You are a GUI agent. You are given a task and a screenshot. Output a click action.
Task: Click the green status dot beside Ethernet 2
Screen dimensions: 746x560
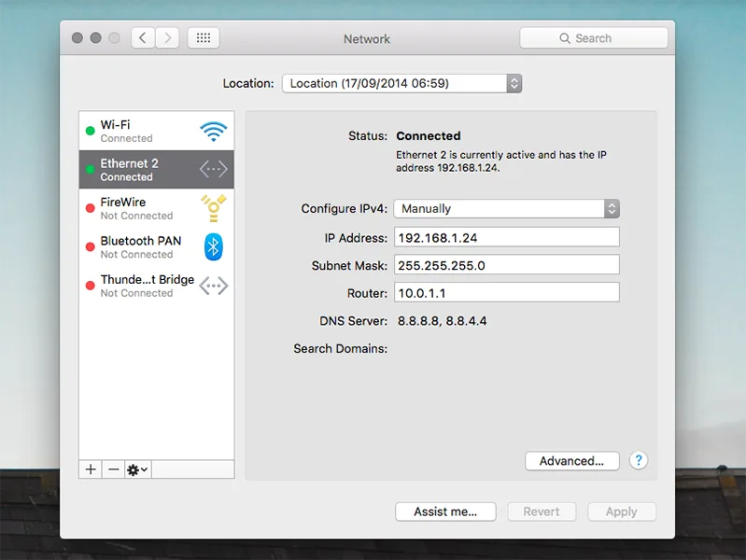(90, 169)
